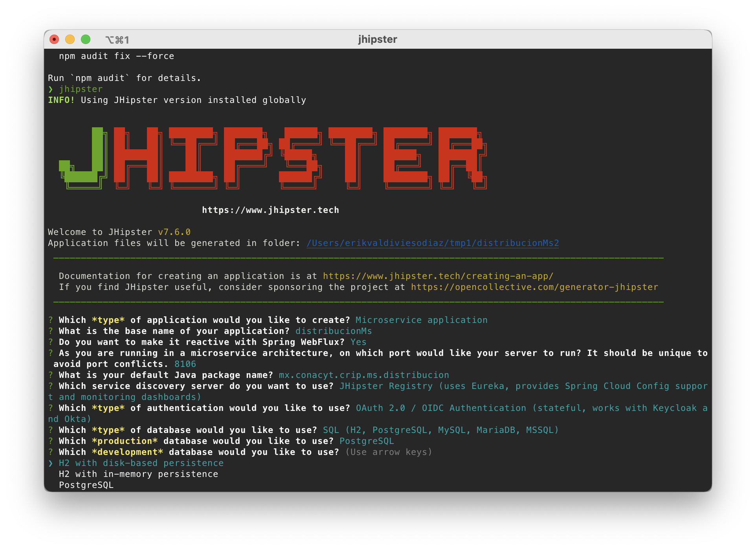Screen dimensions: 756x550
Task: Click the package name mx.conacyt.crip.ms.distribucion
Action: 364,375
